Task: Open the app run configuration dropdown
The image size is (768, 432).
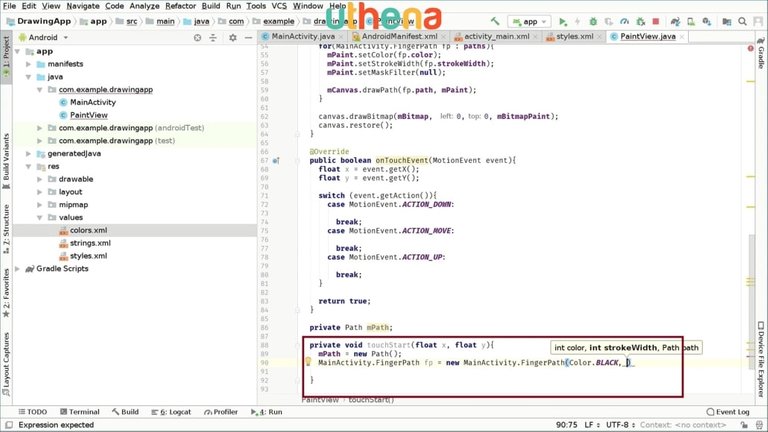Action: pos(529,21)
